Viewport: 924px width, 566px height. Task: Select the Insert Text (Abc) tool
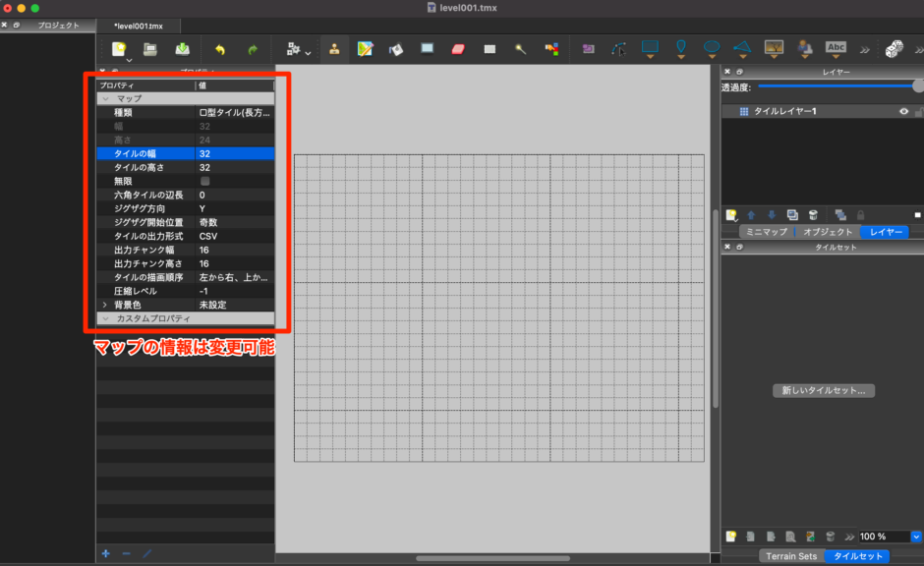coord(836,49)
